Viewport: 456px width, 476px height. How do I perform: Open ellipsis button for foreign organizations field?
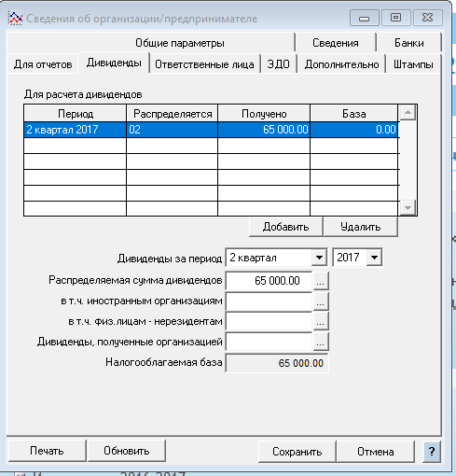pyautogui.click(x=321, y=301)
